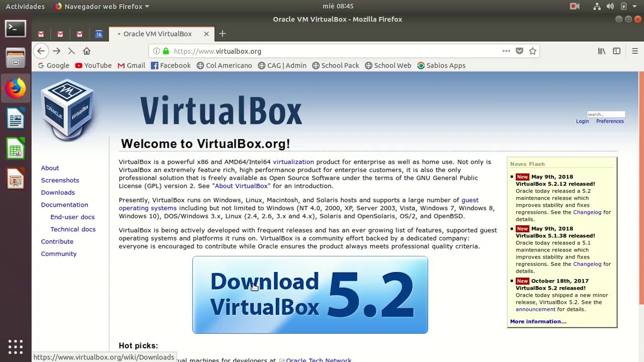This screenshot has height=362, width=644.
Task: Open Terminal from the Ubuntu dock
Action: pyautogui.click(x=16, y=28)
